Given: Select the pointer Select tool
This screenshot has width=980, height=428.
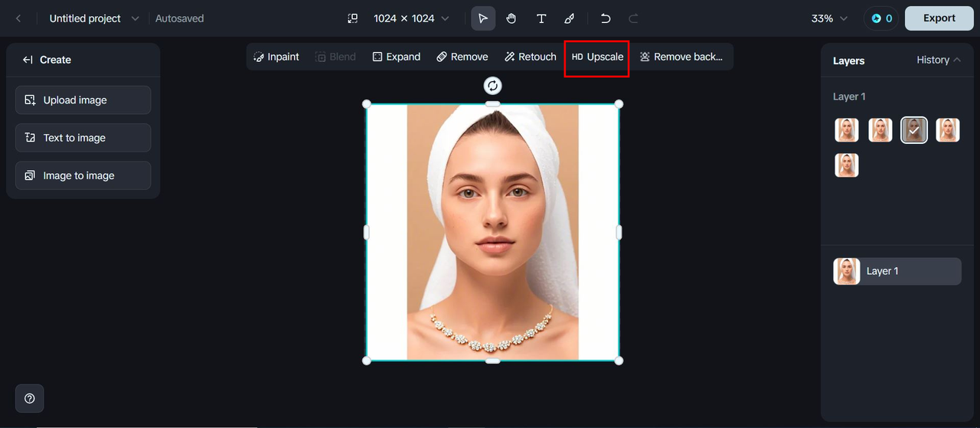Looking at the screenshot, I should click(x=482, y=18).
